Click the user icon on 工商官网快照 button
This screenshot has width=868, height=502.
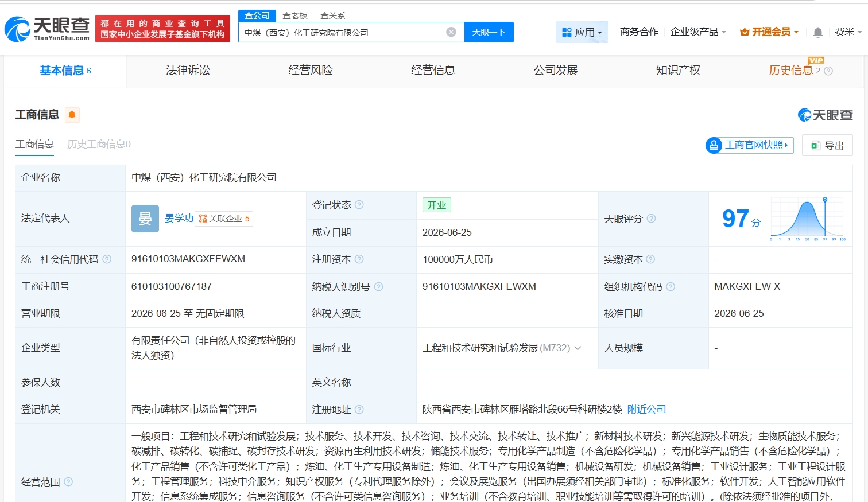point(714,145)
